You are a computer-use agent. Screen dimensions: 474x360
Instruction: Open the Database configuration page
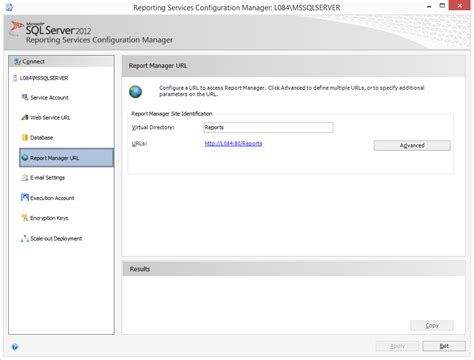tap(41, 138)
